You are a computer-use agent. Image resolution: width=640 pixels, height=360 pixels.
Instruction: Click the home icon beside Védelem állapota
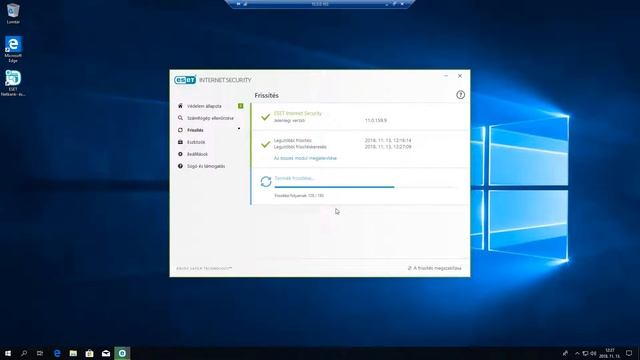pos(180,106)
